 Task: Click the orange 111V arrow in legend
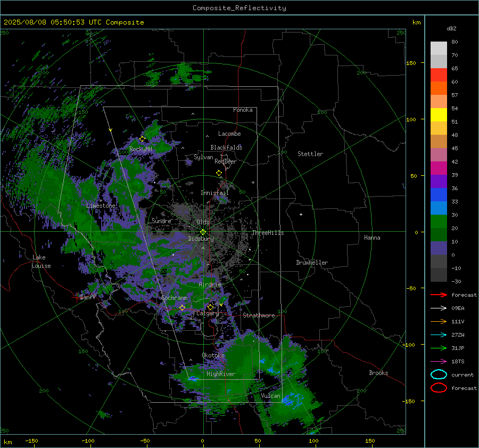pyautogui.click(x=439, y=321)
